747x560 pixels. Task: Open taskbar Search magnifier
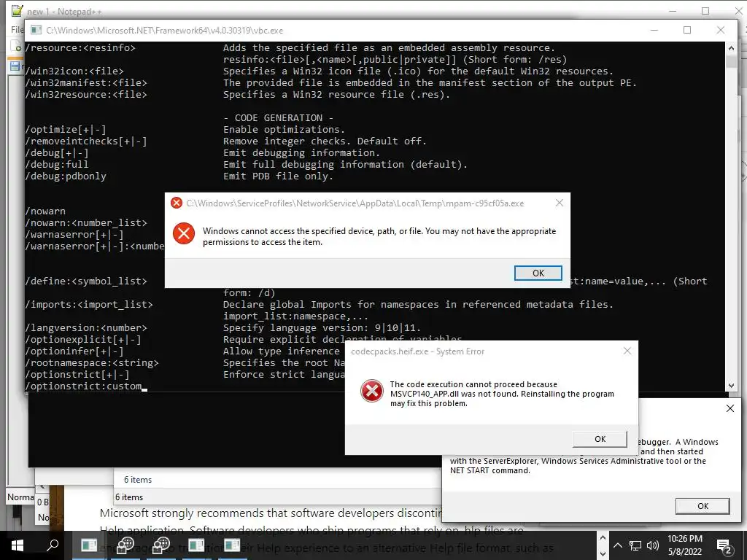point(52,545)
